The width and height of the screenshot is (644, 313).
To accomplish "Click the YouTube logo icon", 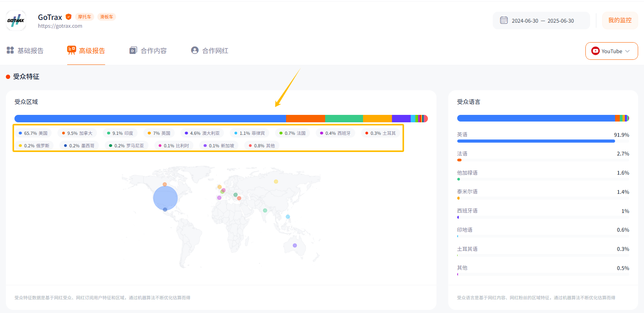I will point(595,51).
